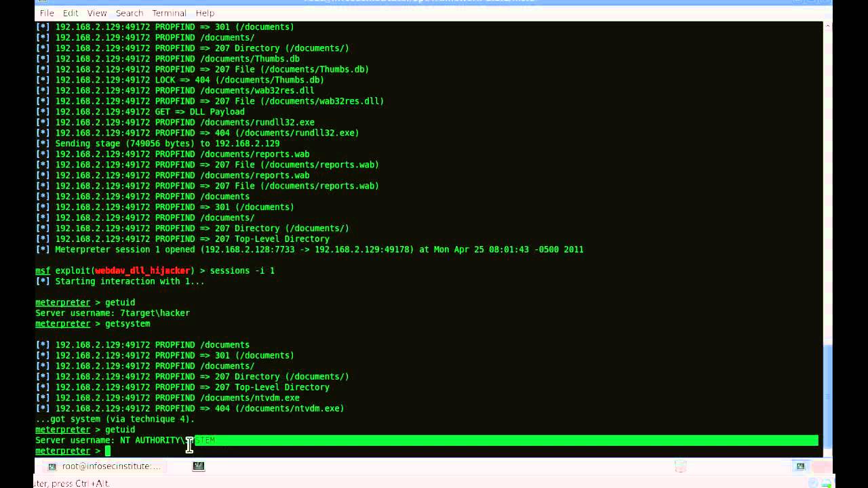Click the terminal launcher icon in taskbar
868x488 pixels.
[199, 466]
